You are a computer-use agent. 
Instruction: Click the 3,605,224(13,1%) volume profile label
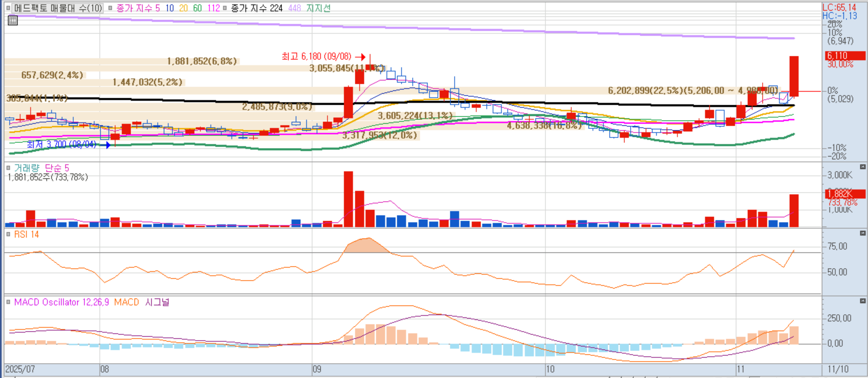415,115
